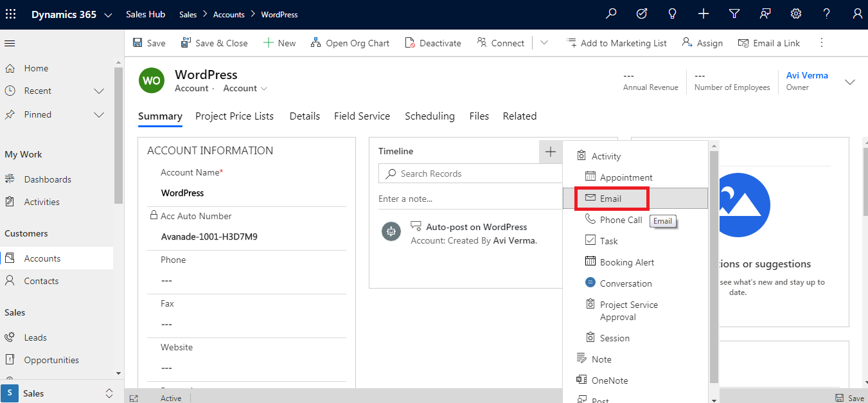Viewport: 868px width, 403px height.
Task: Collapse the Recent section in the sidebar
Action: (x=99, y=91)
